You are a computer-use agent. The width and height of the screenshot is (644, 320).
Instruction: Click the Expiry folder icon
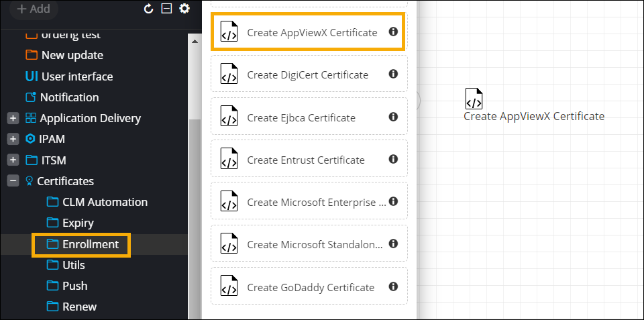pos(52,223)
